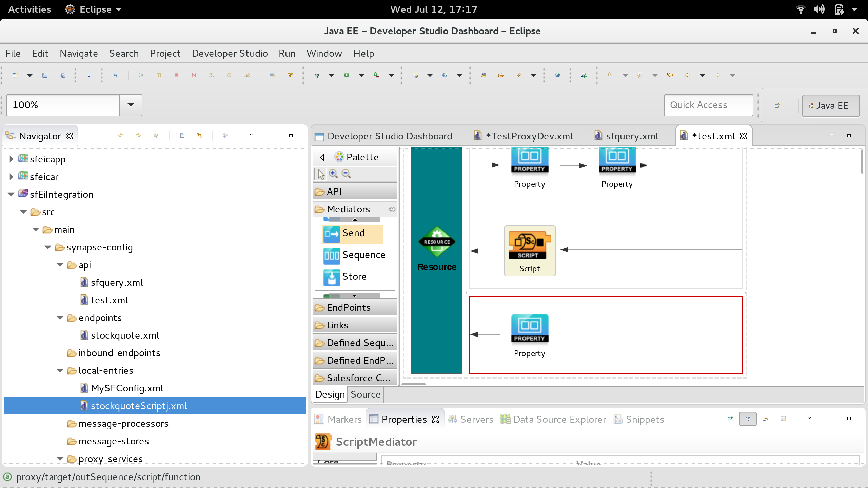
Task: Open the Web Browser toolbar icon
Action: (x=557, y=75)
